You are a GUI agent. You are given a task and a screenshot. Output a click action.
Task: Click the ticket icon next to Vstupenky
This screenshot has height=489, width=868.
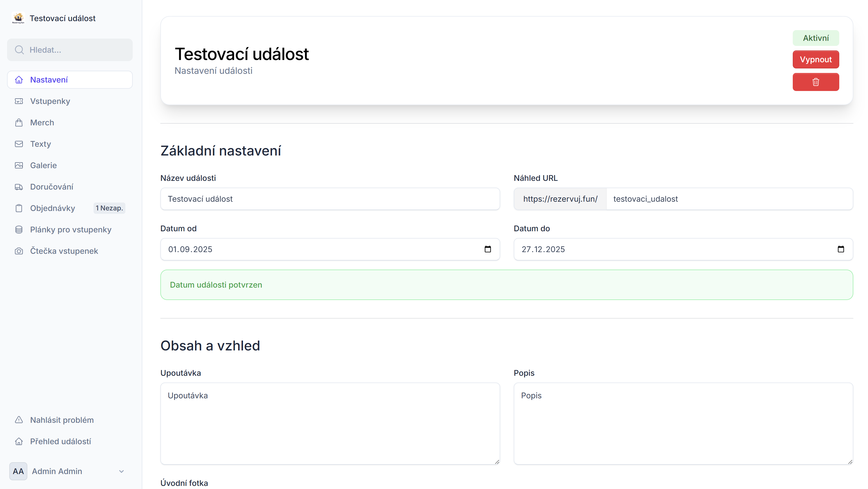pos(19,101)
